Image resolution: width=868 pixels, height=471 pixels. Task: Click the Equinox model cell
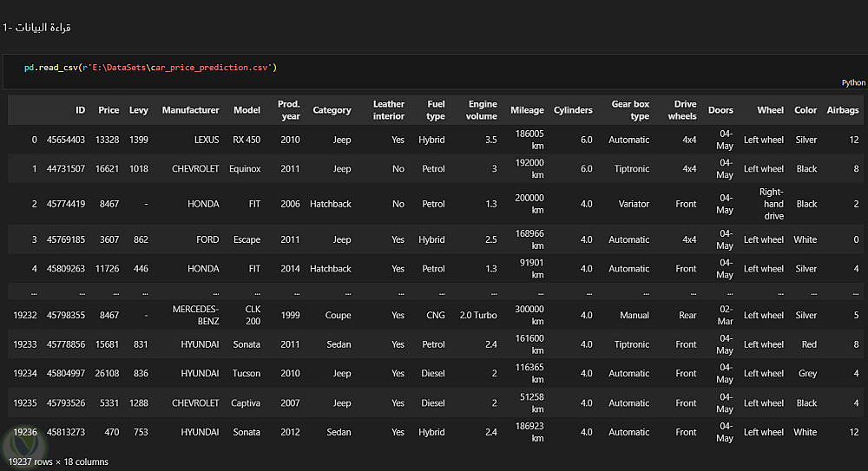point(245,169)
